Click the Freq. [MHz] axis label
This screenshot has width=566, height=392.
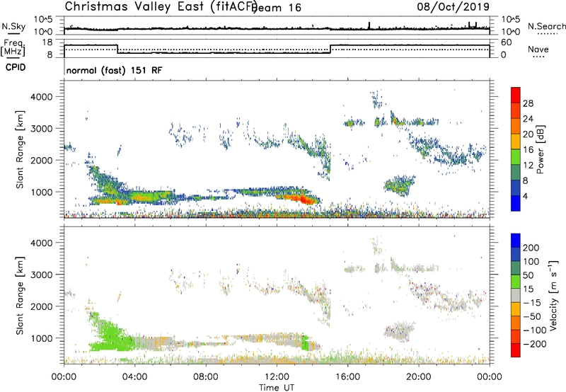click(13, 47)
